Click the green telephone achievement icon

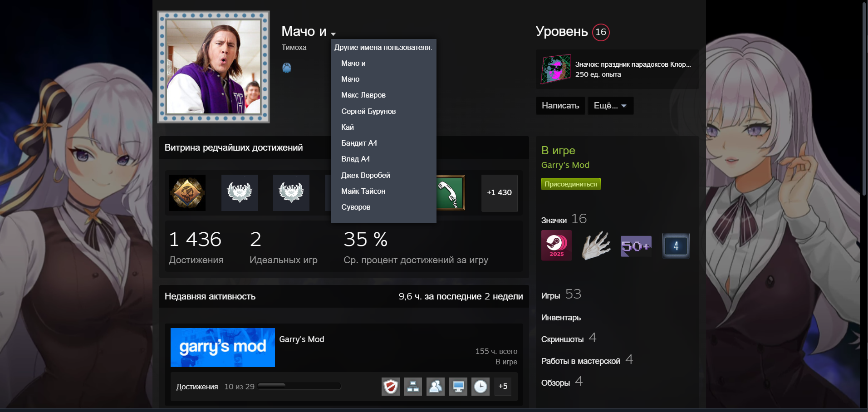(x=451, y=193)
